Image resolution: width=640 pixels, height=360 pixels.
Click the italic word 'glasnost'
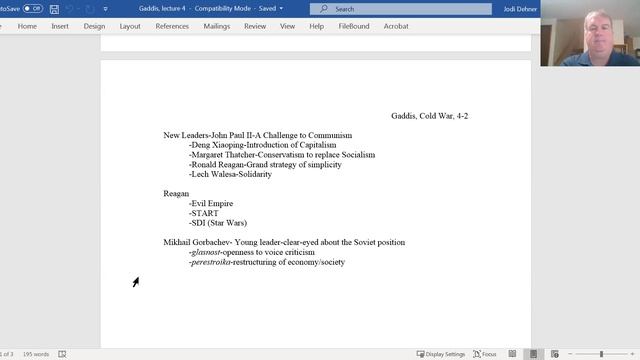[205, 252]
